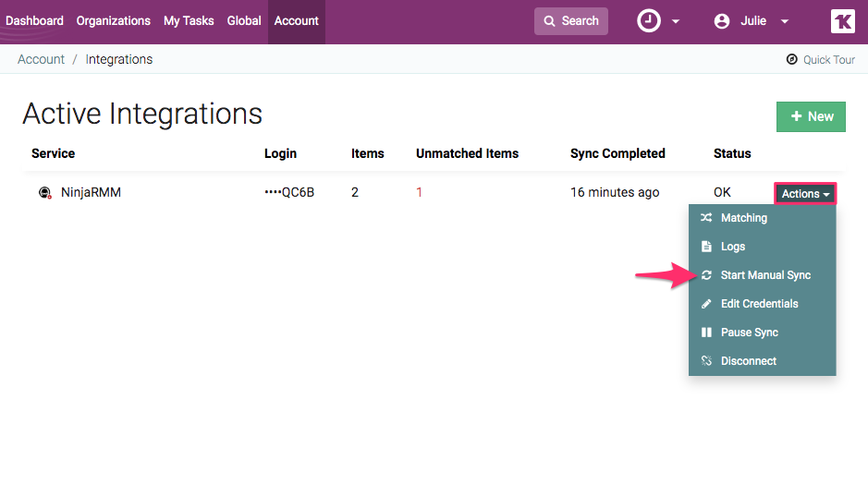Click the Account breadcrumb link
868x484 pixels.
click(x=41, y=59)
